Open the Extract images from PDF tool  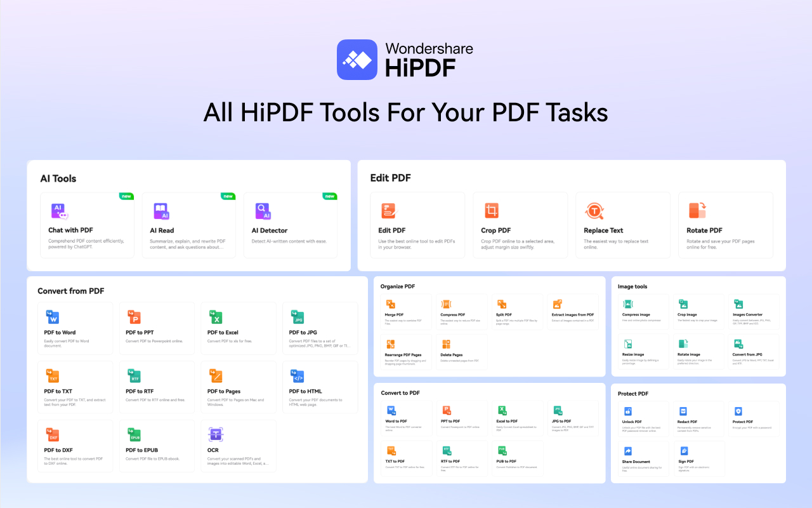[x=573, y=311]
